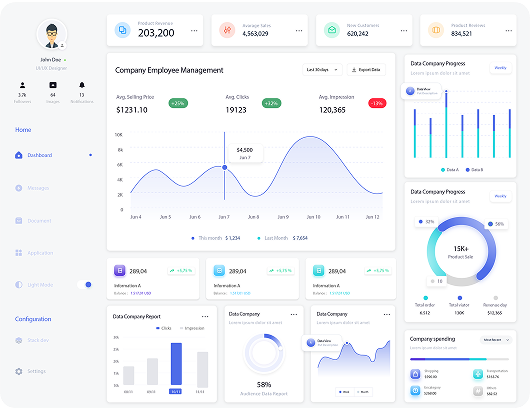Open Data Company Report three-dot menu
530x410 pixels.
point(205,317)
